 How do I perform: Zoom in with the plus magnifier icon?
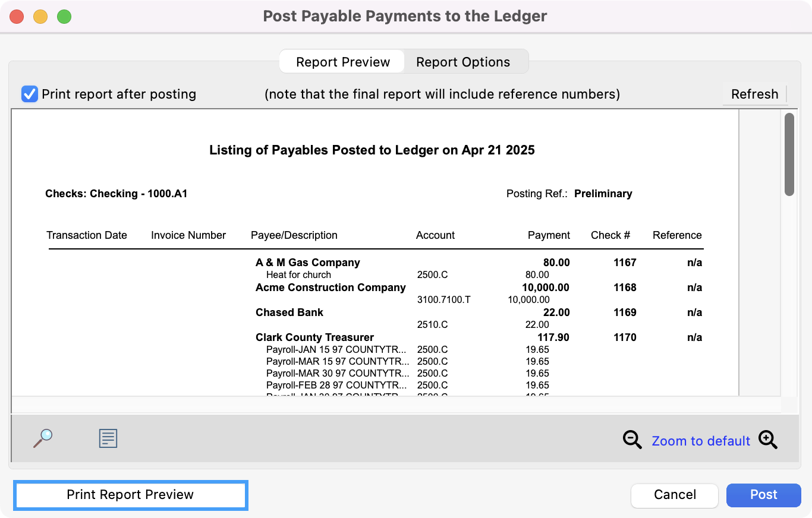click(767, 440)
